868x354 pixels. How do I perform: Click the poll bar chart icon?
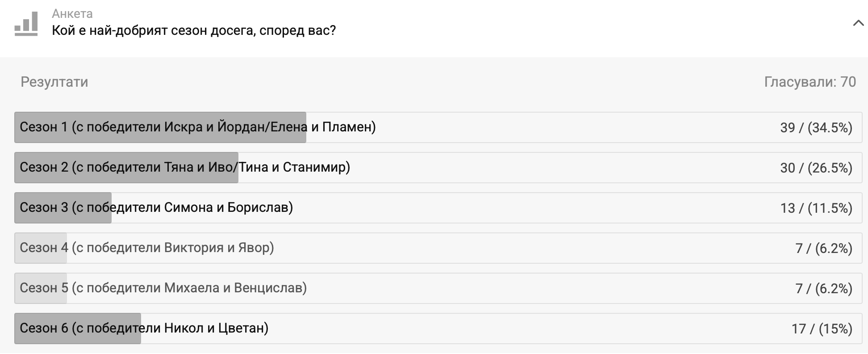tap(26, 24)
